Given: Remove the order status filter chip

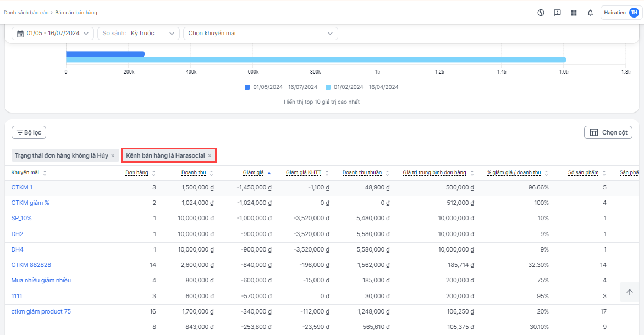Looking at the screenshot, I should click(x=113, y=156).
